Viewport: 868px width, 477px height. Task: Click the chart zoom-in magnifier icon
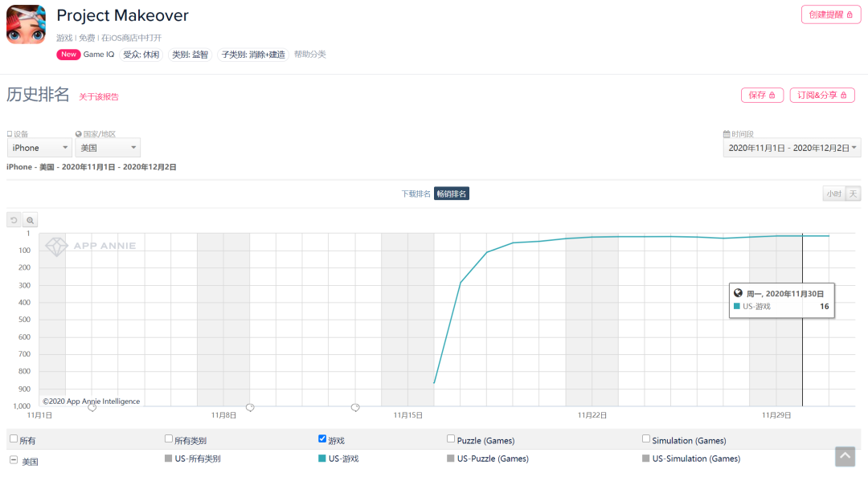(30, 220)
